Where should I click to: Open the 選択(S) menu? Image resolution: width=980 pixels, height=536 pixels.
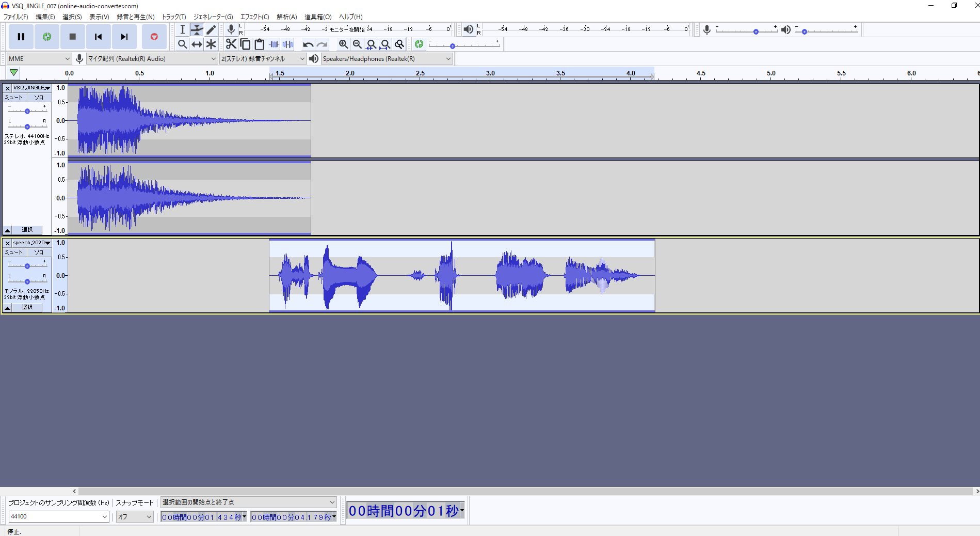coord(72,17)
